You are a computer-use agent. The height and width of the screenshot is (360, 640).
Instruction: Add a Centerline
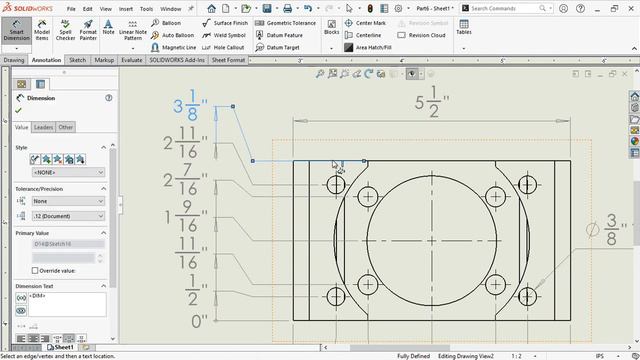tap(362, 36)
